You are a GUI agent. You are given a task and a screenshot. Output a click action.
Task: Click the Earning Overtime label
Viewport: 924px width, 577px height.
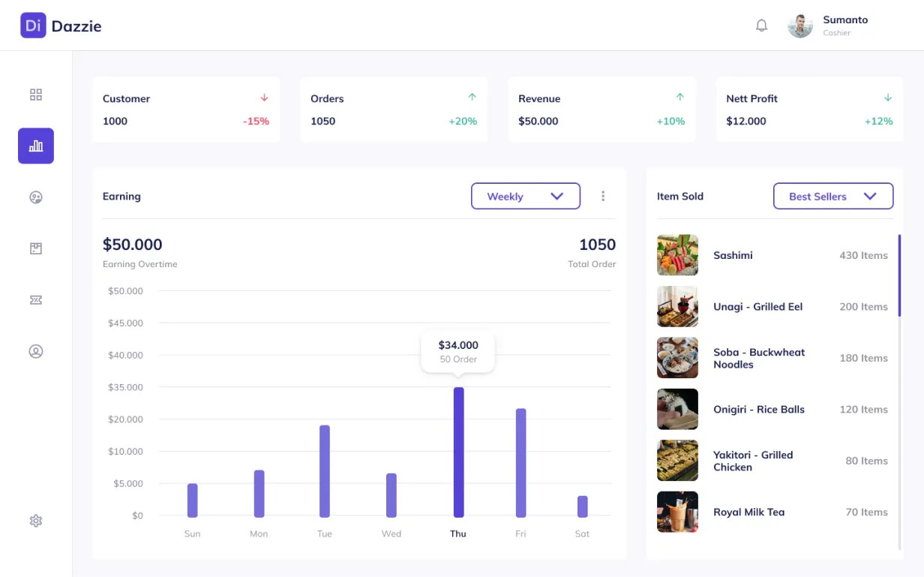tap(140, 264)
